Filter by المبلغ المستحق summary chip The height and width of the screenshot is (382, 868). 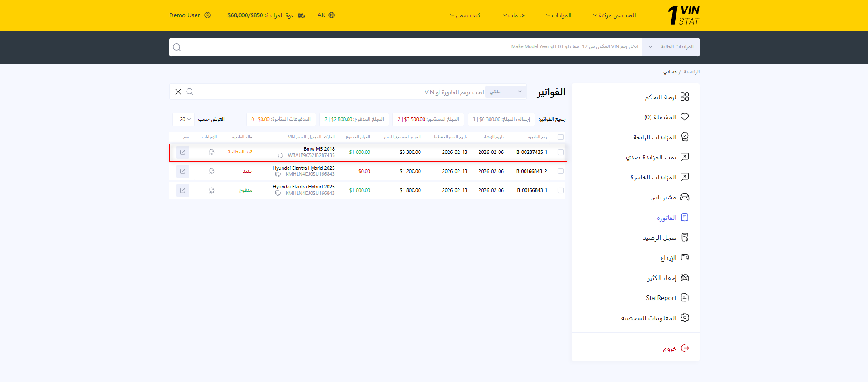[428, 119]
